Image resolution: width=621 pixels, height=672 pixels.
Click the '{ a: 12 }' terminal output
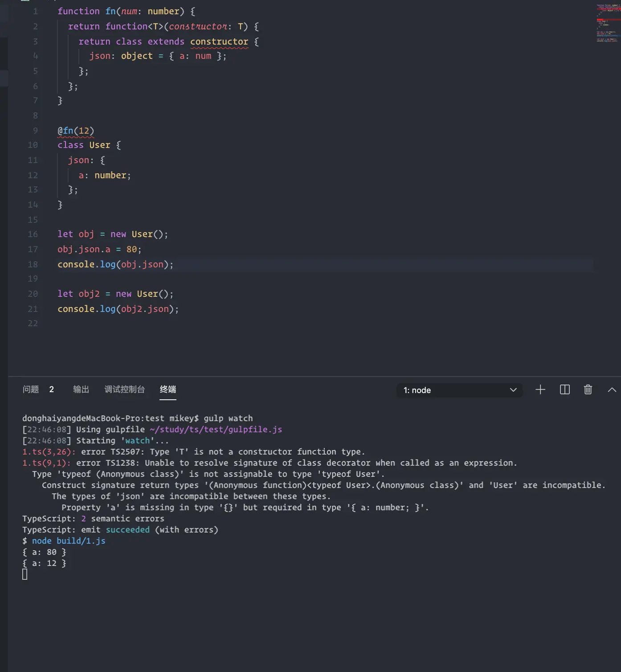coord(44,563)
